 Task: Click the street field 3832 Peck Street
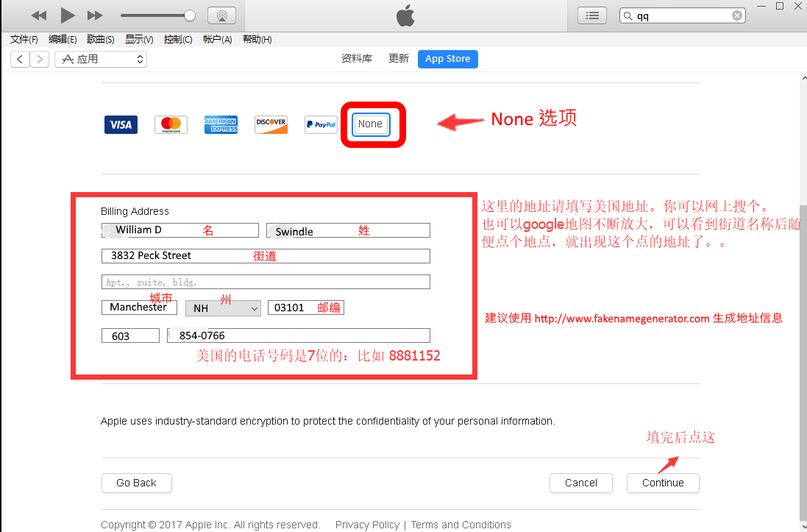266,256
